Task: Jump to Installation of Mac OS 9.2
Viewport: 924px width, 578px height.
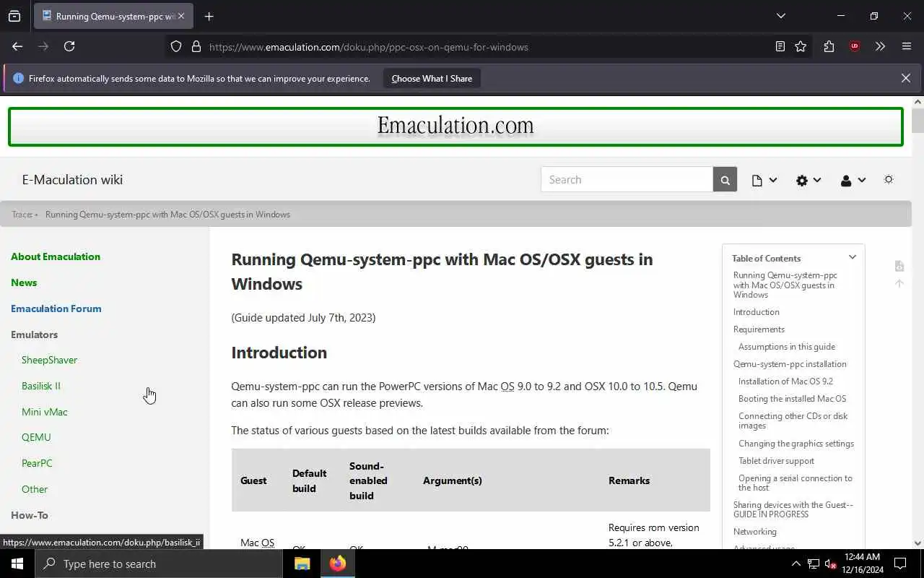Action: point(785,381)
